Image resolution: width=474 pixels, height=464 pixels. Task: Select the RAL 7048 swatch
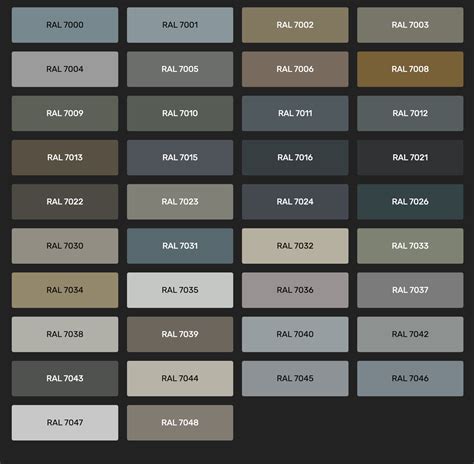tap(180, 423)
